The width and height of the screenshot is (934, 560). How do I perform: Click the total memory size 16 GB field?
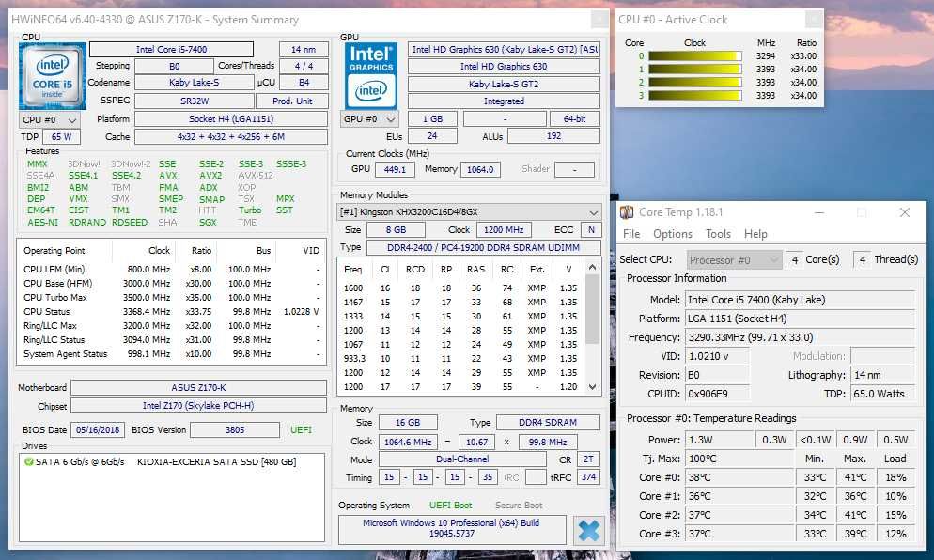point(408,423)
